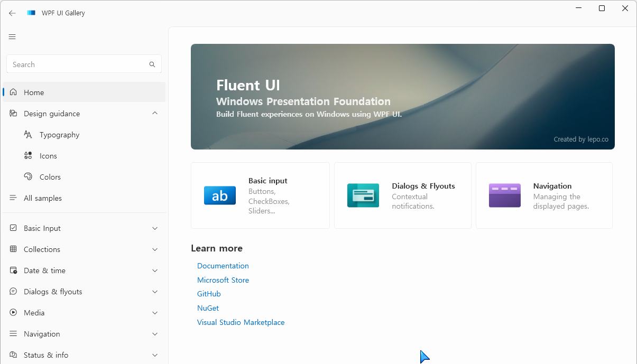Open the Visual Studio Marketplace link
Screen dimensions: 637x364
click(241, 322)
